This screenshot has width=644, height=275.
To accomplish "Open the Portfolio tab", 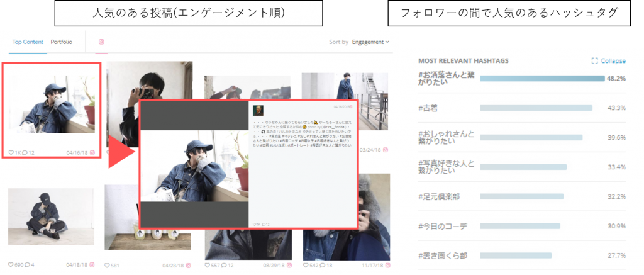I will 62,42.
